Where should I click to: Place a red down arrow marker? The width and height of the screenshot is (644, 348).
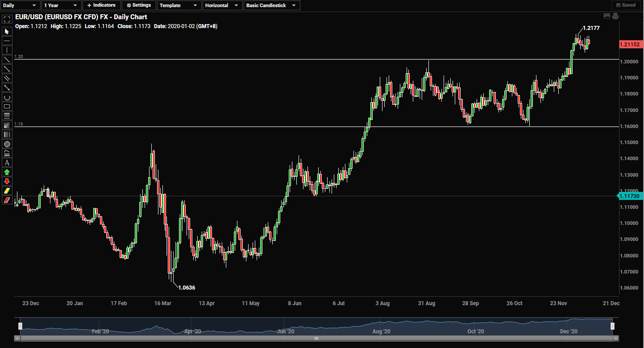tap(7, 181)
